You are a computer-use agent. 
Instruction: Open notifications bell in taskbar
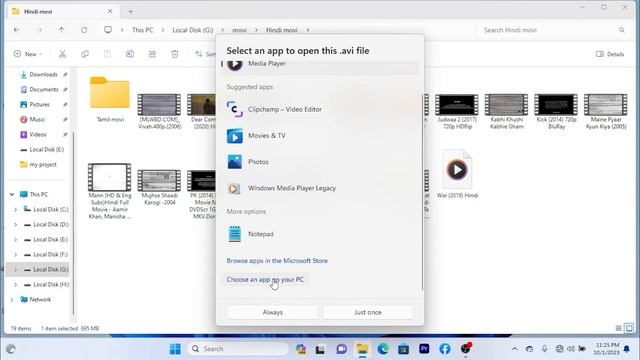point(627,349)
